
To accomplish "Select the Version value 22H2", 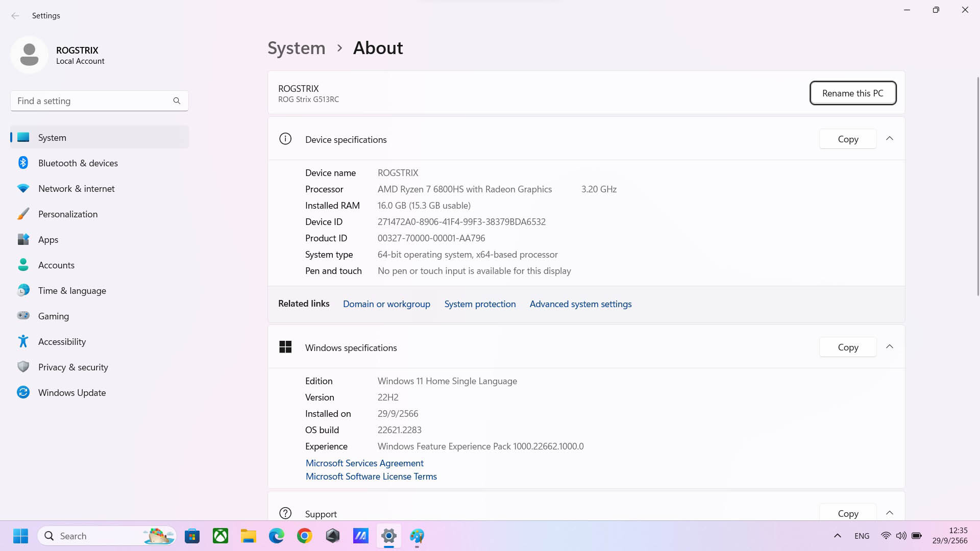I will (388, 397).
